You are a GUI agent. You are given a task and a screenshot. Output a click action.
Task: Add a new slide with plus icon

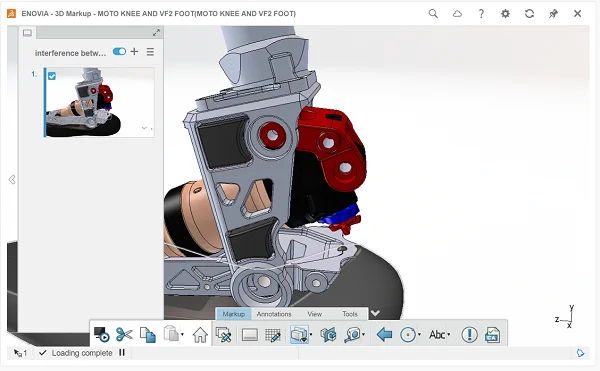click(x=134, y=51)
